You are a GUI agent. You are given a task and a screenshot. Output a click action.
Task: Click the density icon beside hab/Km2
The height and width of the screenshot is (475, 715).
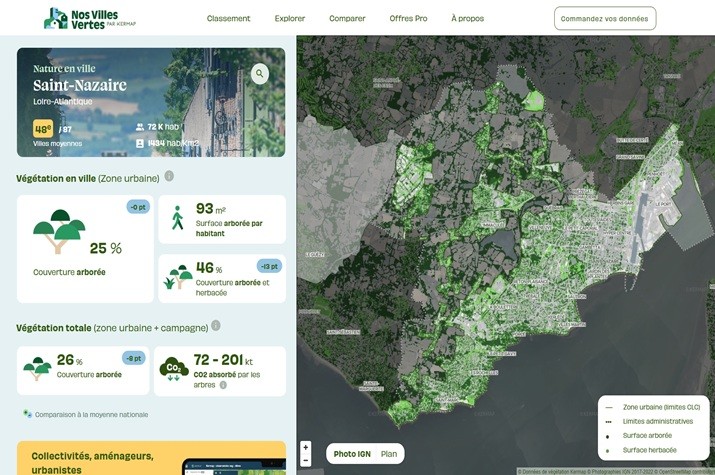pos(140,143)
